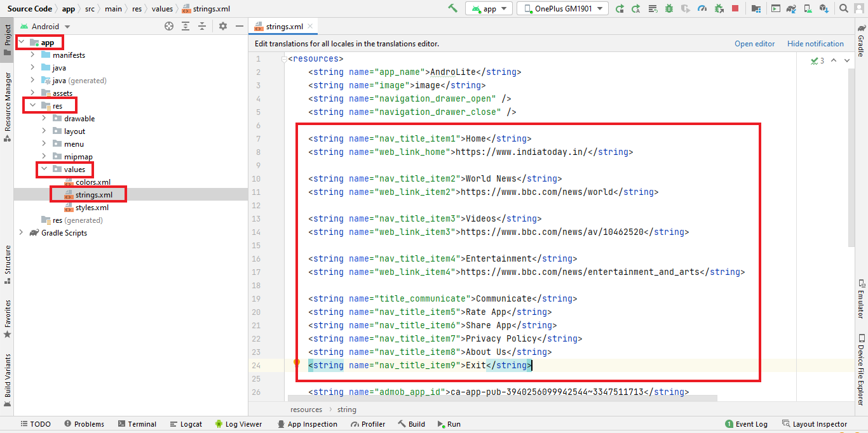Click the Search Everywhere magnifier icon
The width and height of the screenshot is (868, 433).
(x=843, y=8)
